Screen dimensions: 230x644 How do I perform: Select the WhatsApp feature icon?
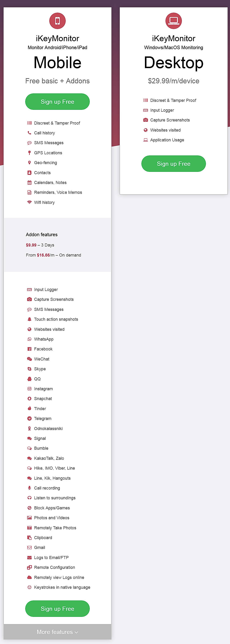pyautogui.click(x=29, y=339)
